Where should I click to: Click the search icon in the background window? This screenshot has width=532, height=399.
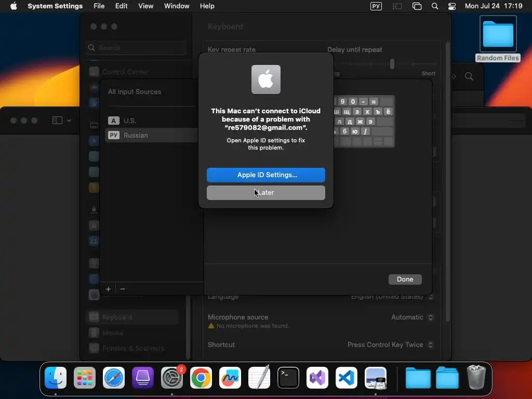(469, 77)
